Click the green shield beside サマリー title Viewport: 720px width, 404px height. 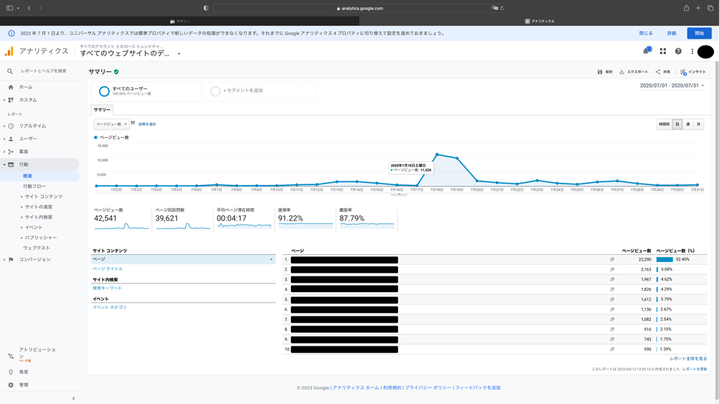coord(116,72)
